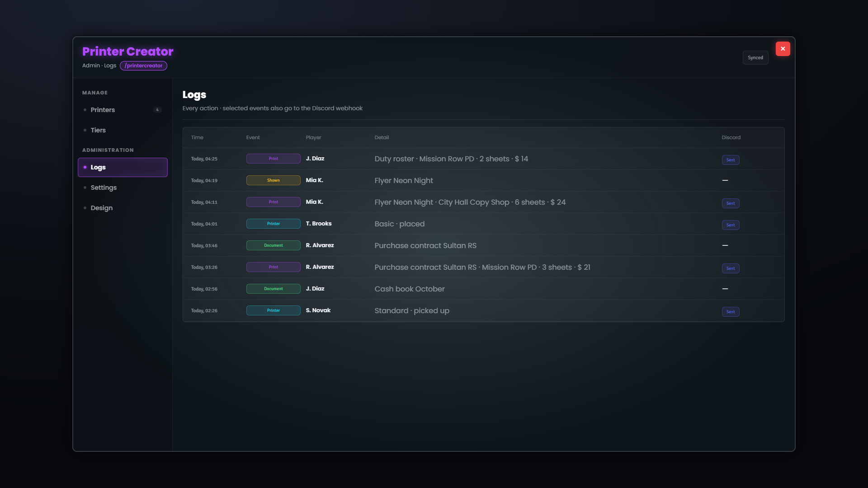Click the Document tag for Cash book October
Image resolution: width=868 pixels, height=488 pixels.
[274, 289]
